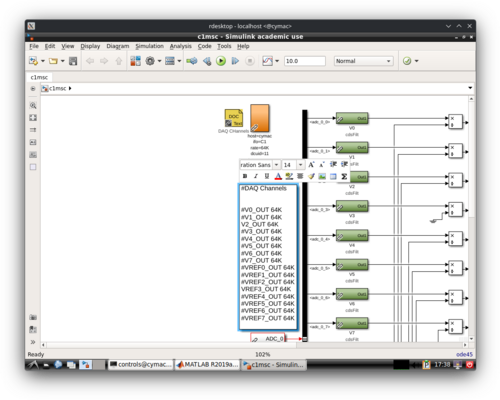Toggle Underline formatting
500x400 pixels.
coord(267,176)
